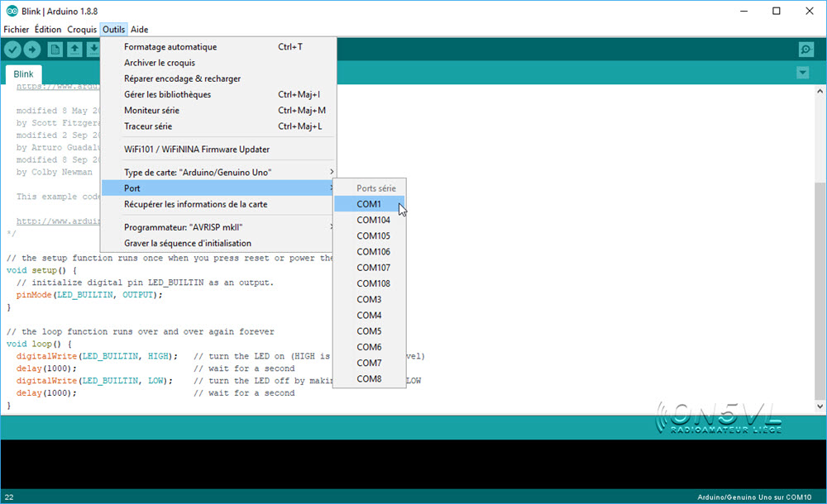This screenshot has width=827, height=504.
Task: Close the Arduino window
Action: [x=810, y=11]
